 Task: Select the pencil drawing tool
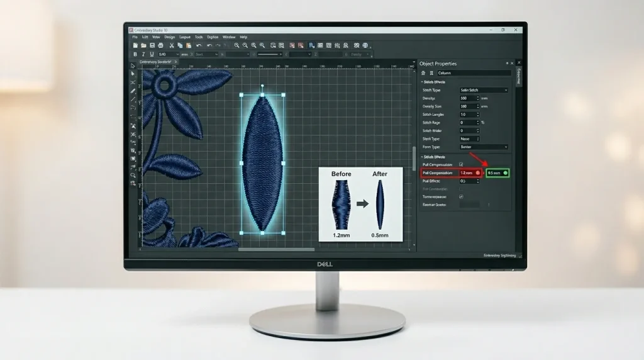click(133, 91)
